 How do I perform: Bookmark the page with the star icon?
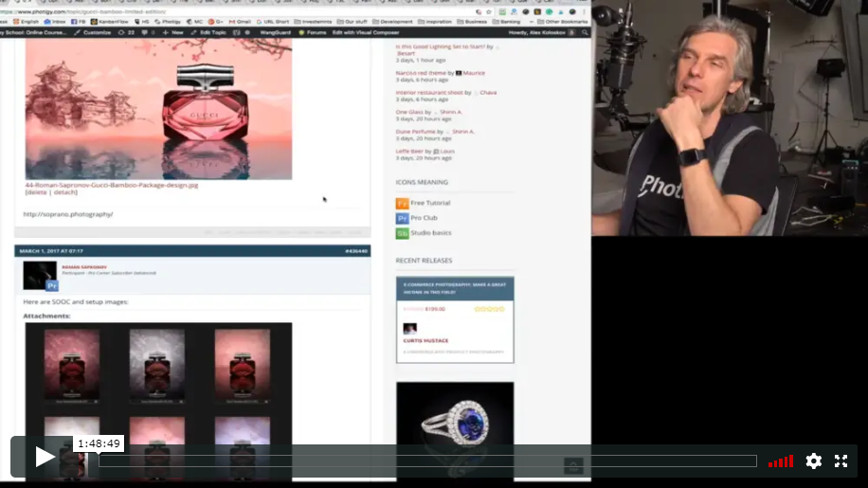pyautogui.click(x=489, y=11)
